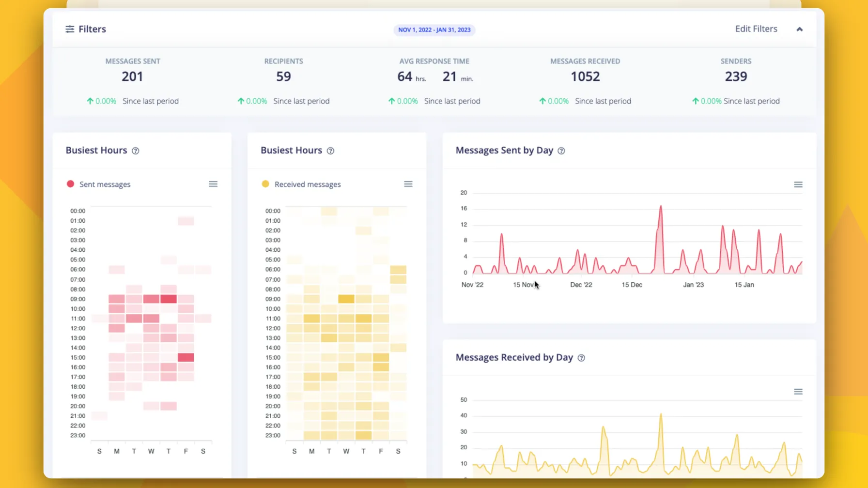Click the AVG RESPONSE TIME heading label
The width and height of the screenshot is (868, 488).
(x=434, y=61)
